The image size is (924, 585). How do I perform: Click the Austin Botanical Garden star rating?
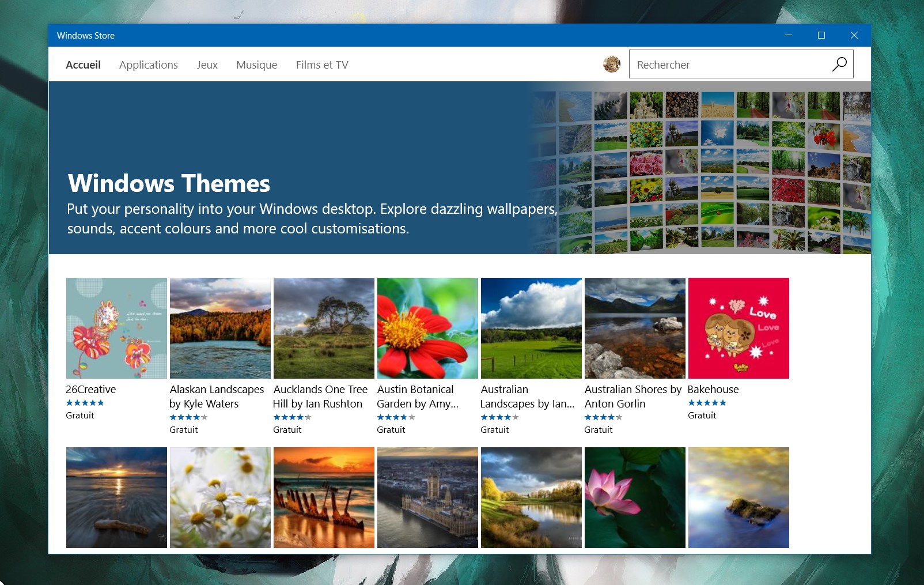point(396,417)
